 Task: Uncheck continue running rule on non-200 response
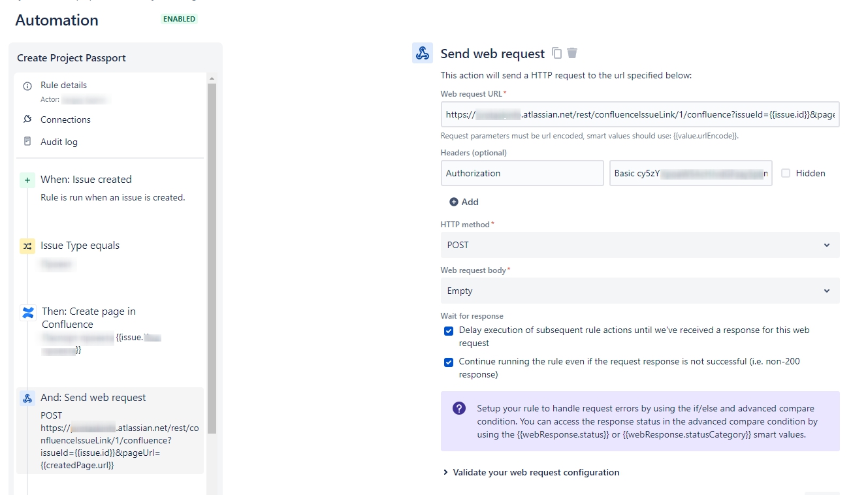(449, 362)
